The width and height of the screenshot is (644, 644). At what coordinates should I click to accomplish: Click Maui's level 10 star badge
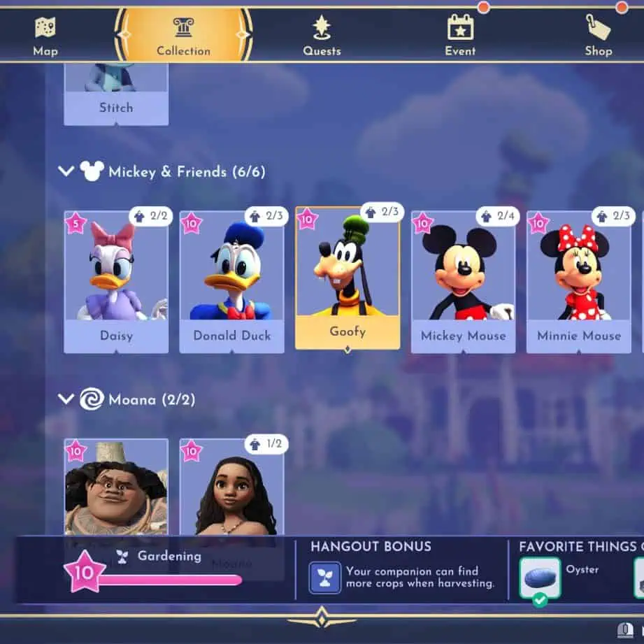(x=76, y=452)
